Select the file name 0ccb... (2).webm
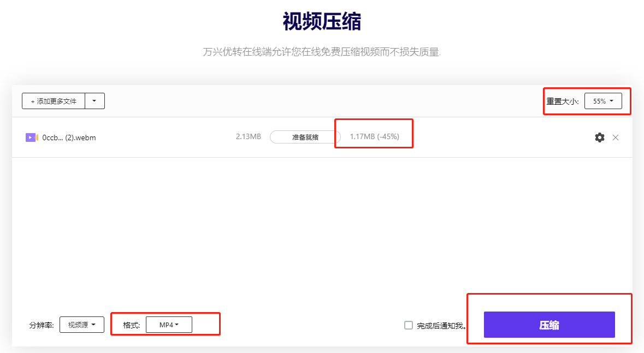 tap(69, 137)
